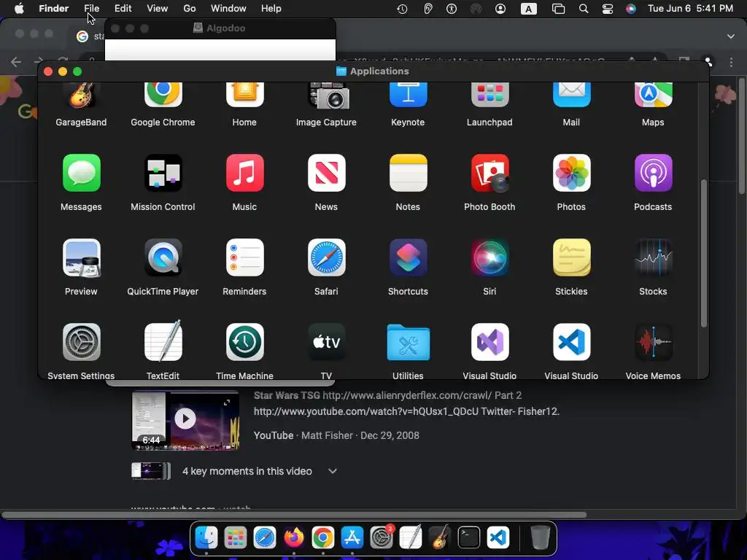Image resolution: width=747 pixels, height=560 pixels.
Task: Select the Messages app icon
Action: tap(82, 173)
